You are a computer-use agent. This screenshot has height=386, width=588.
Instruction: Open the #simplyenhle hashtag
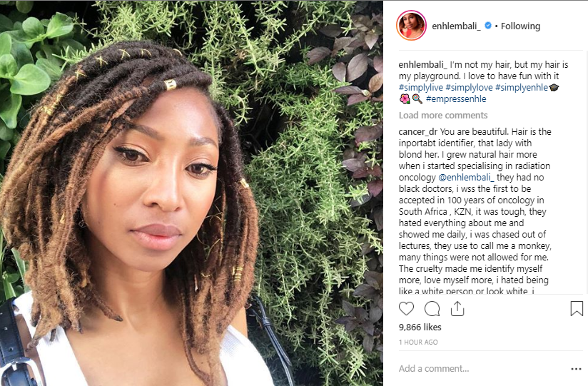522,88
